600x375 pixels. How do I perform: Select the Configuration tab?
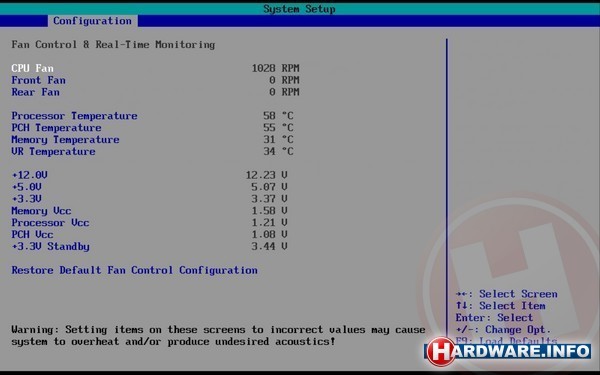92,21
